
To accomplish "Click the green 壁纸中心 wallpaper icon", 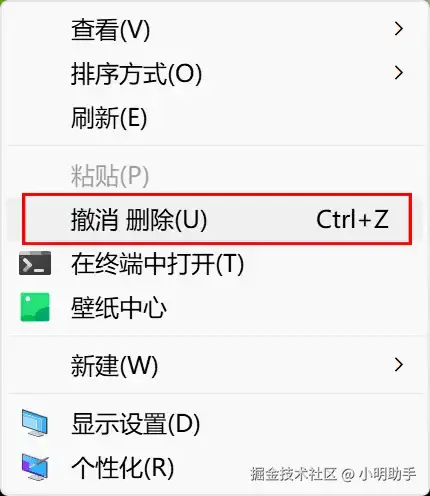I will 35,307.
